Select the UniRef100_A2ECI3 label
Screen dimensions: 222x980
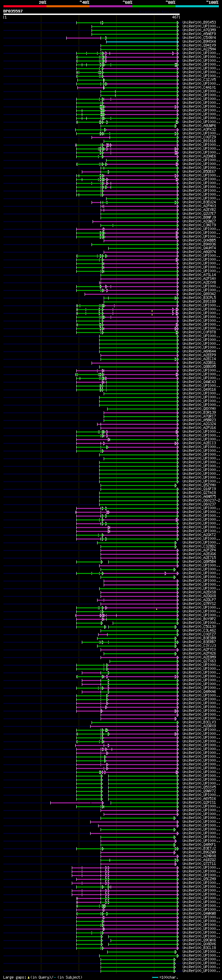coord(199,443)
